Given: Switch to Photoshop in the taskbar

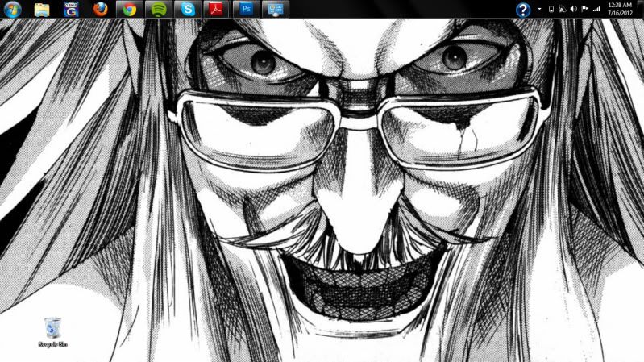Looking at the screenshot, I should click(246, 9).
